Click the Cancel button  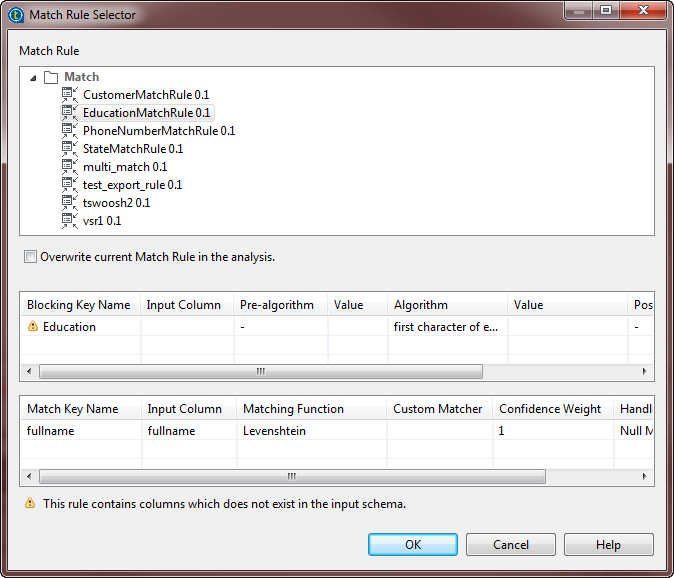(511, 544)
